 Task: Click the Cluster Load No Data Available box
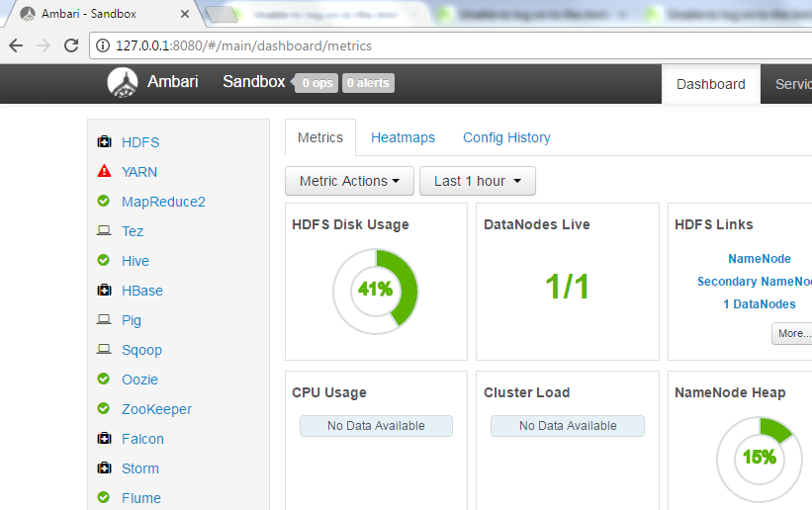(x=568, y=426)
